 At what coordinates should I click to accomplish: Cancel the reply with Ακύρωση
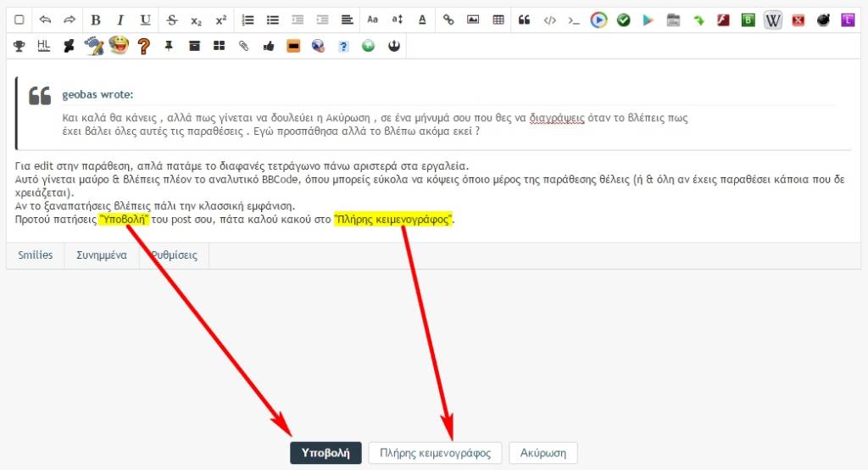coord(543,453)
